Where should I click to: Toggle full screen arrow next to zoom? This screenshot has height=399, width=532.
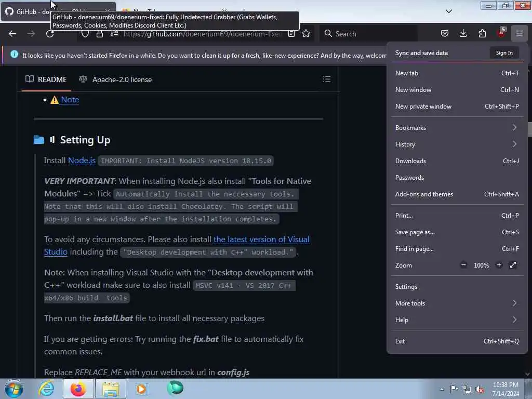coord(513,265)
